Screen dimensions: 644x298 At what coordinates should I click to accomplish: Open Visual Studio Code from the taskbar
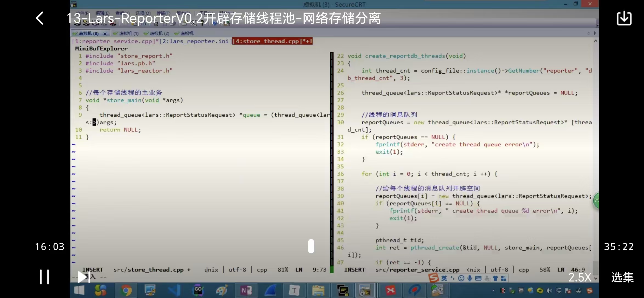coord(174,290)
